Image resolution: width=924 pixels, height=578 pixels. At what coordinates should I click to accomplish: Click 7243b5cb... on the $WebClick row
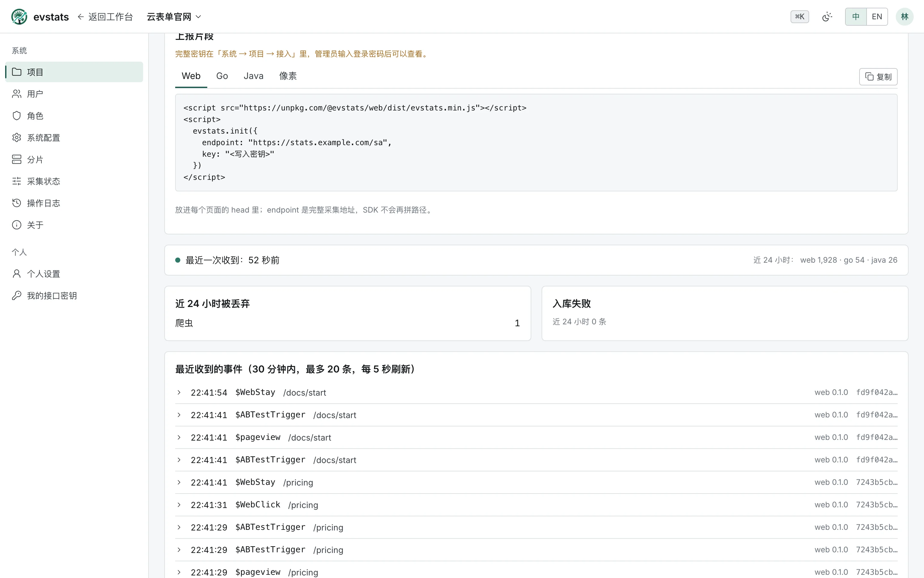pyautogui.click(x=876, y=504)
